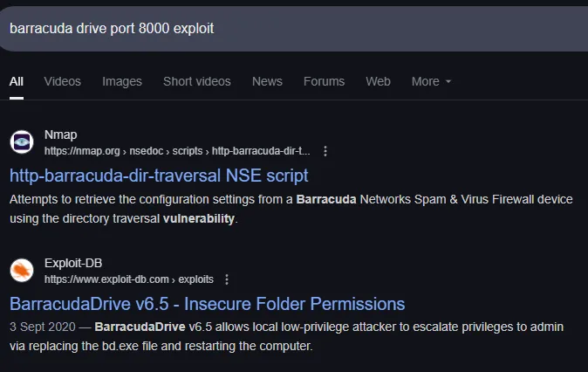Open http-barracuda-dir-traversal NSE script link

pyautogui.click(x=159, y=176)
